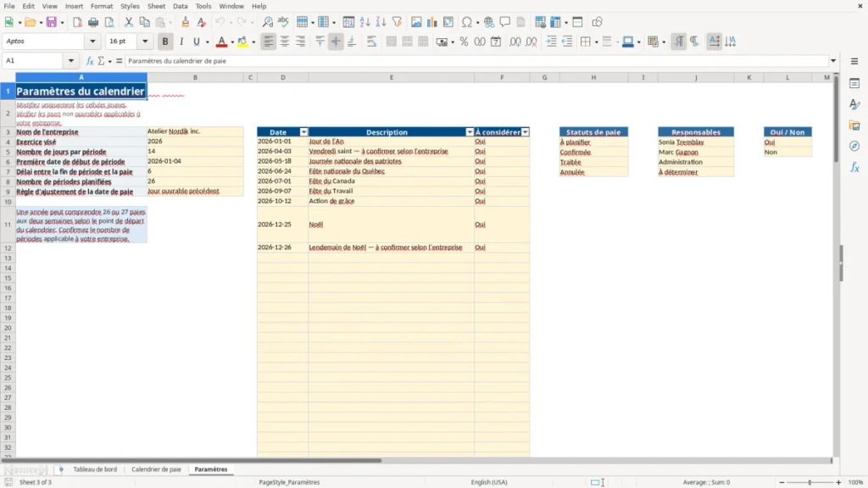
Task: Toggle Align Right
Action: [x=301, y=42]
